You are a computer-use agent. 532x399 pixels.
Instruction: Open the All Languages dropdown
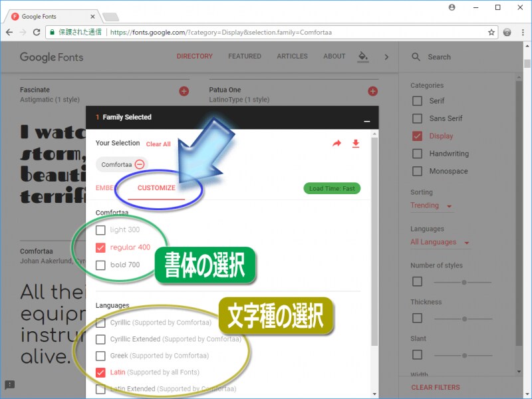(x=433, y=242)
